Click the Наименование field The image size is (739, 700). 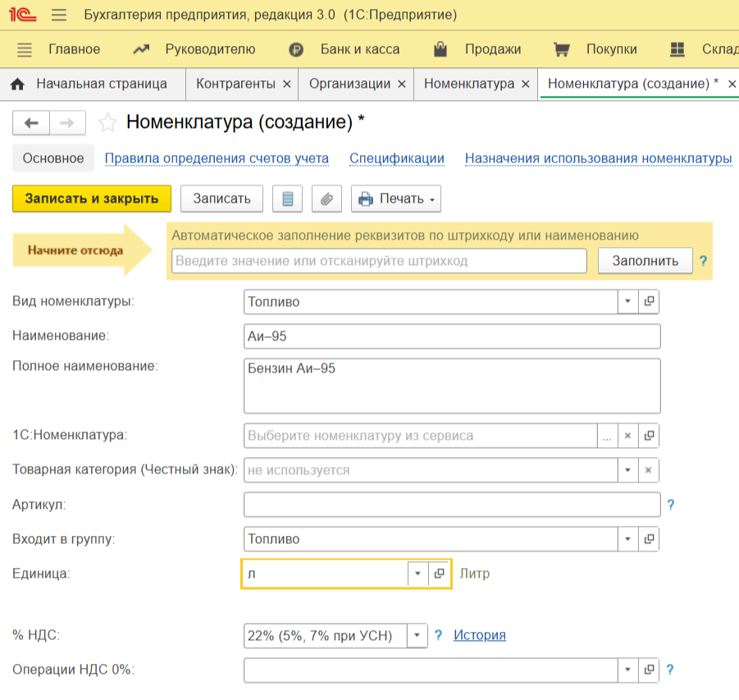coord(452,336)
